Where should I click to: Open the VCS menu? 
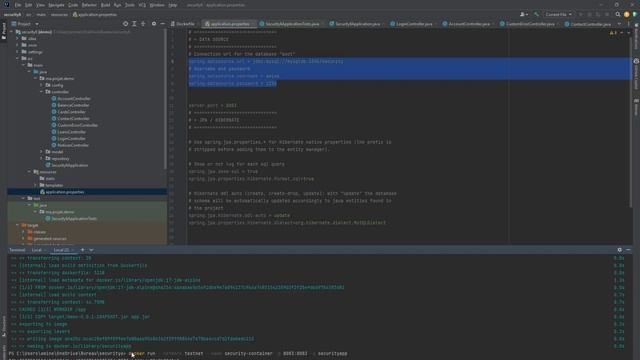(142, 5)
